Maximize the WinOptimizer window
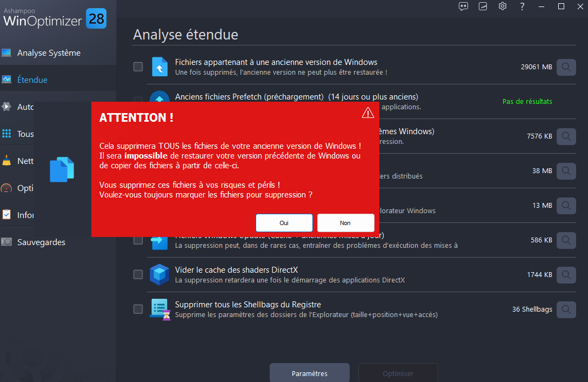The image size is (588, 382). [561, 6]
